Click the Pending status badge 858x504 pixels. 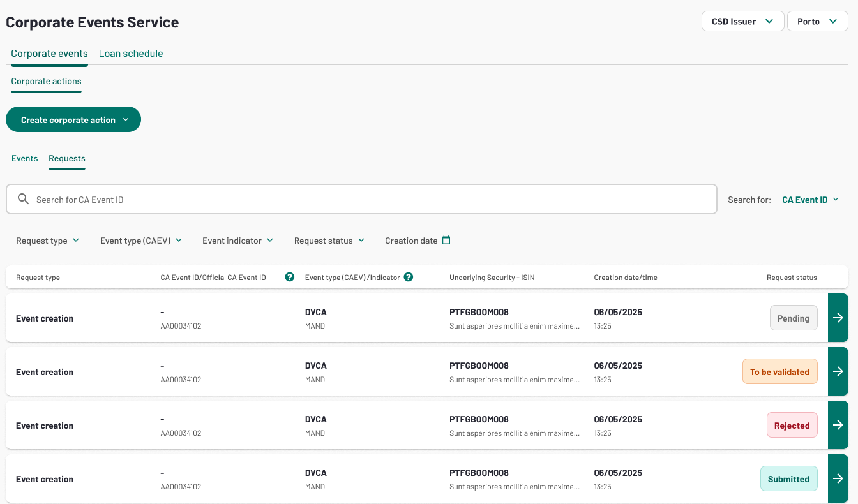click(794, 318)
